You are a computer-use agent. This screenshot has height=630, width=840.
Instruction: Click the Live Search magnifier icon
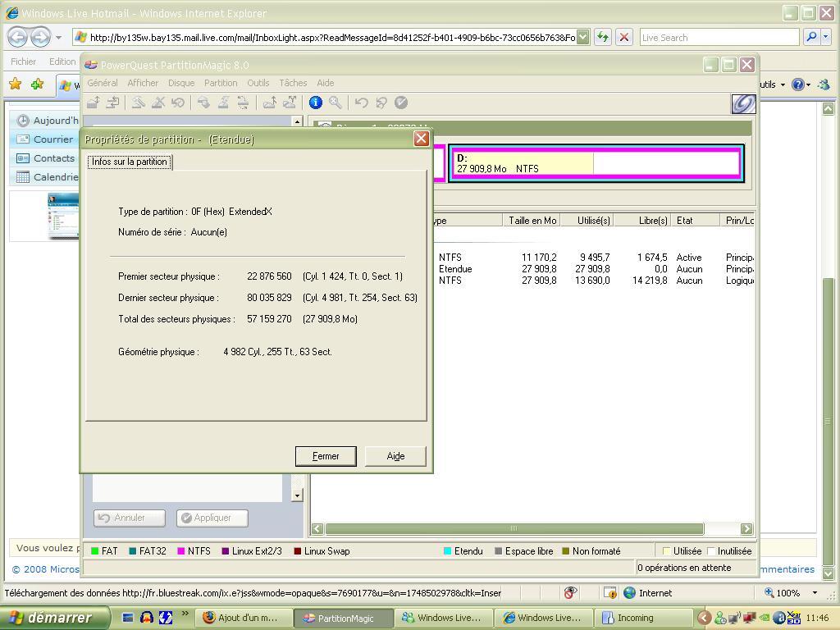(811, 37)
